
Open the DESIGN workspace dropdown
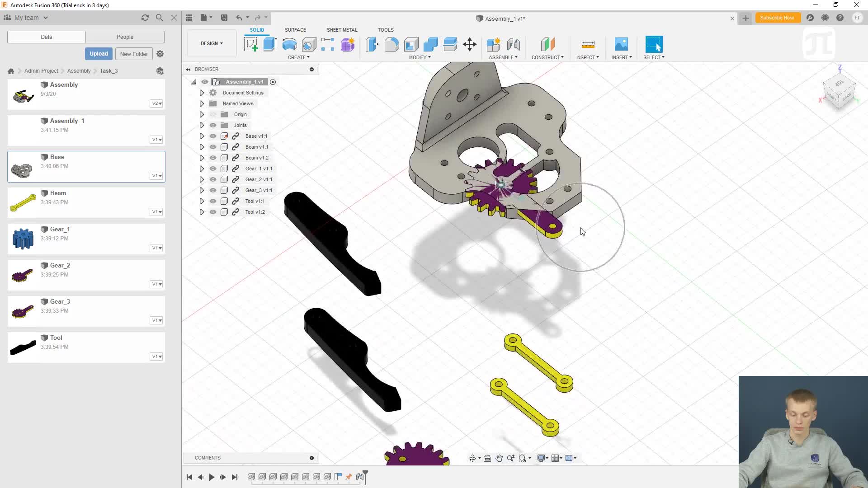point(212,43)
